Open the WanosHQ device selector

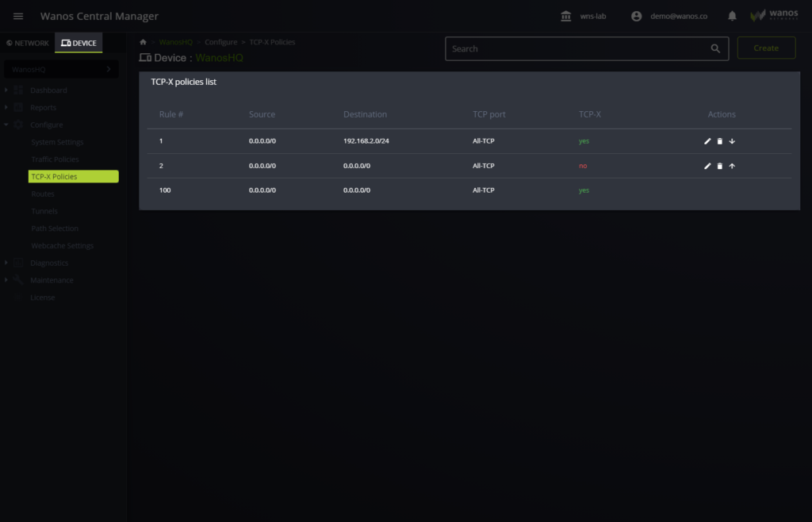point(61,70)
